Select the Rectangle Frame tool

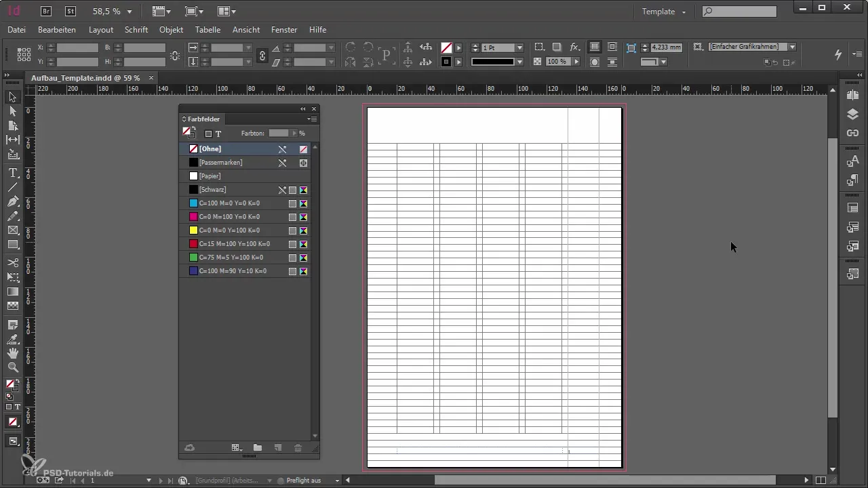pos(13,230)
